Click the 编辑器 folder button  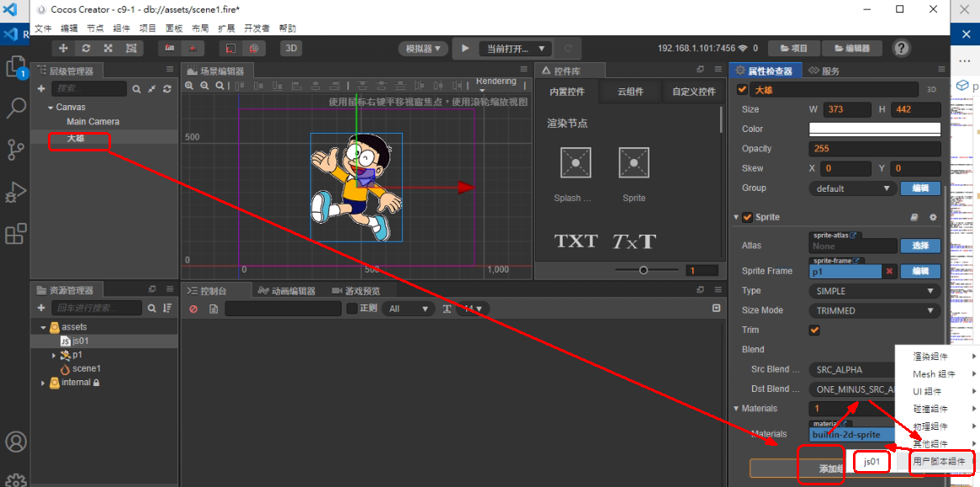851,48
